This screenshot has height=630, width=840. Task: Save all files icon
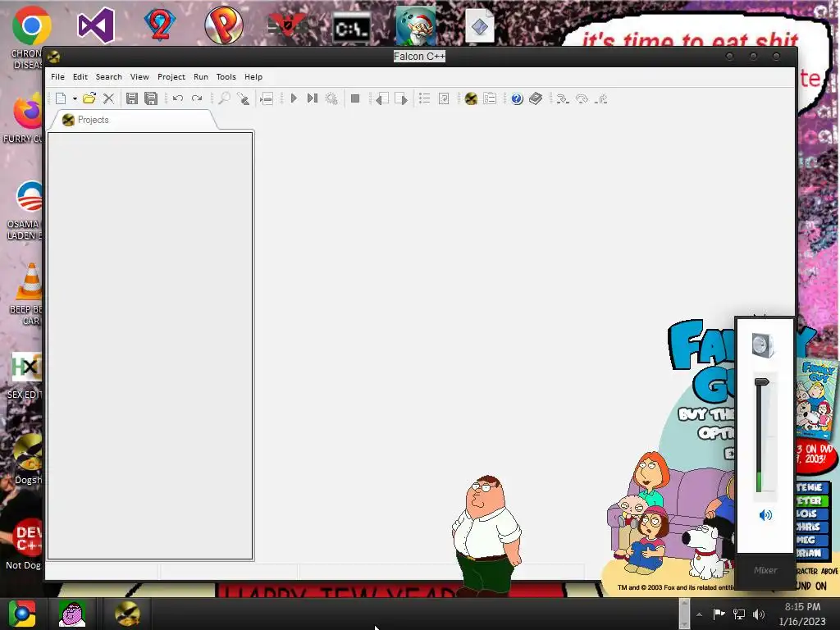pyautogui.click(x=151, y=98)
